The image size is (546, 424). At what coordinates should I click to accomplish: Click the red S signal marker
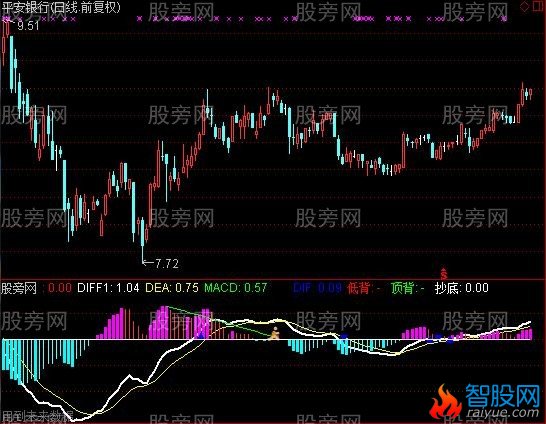pyautogui.click(x=444, y=274)
